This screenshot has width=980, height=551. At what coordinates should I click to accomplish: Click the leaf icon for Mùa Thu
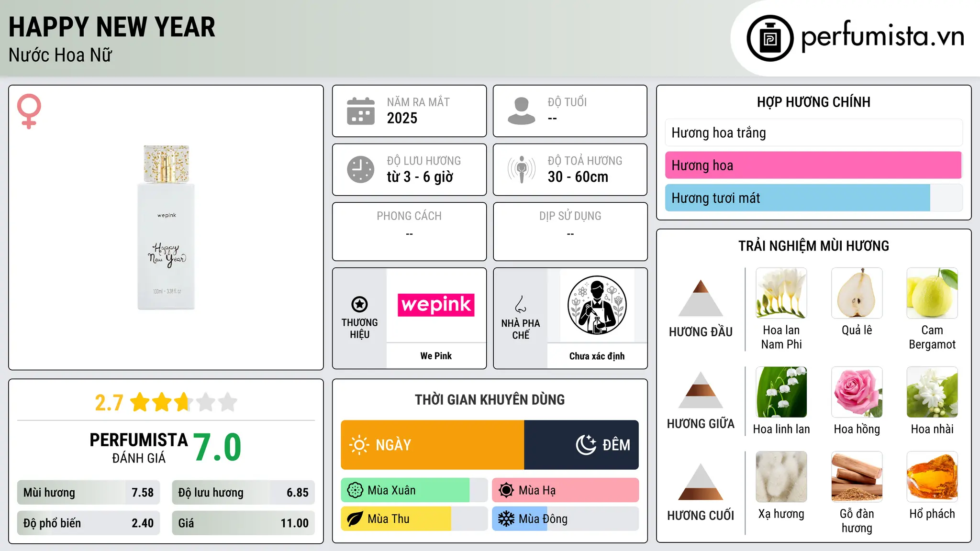click(355, 519)
